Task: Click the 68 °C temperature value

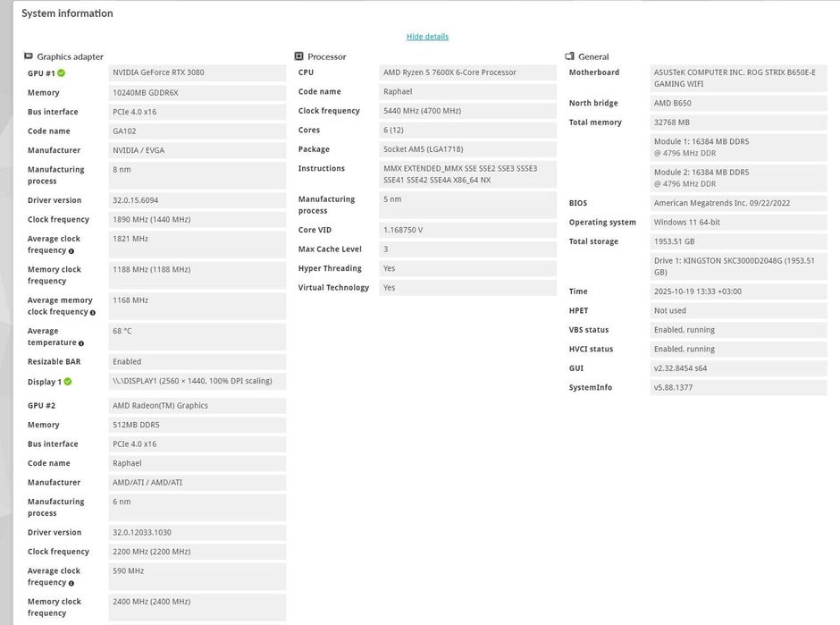Action: (x=197, y=336)
